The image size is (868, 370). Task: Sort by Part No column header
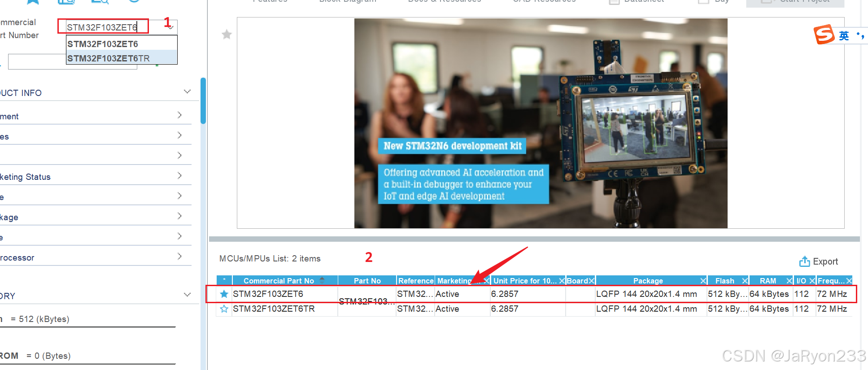coord(367,281)
